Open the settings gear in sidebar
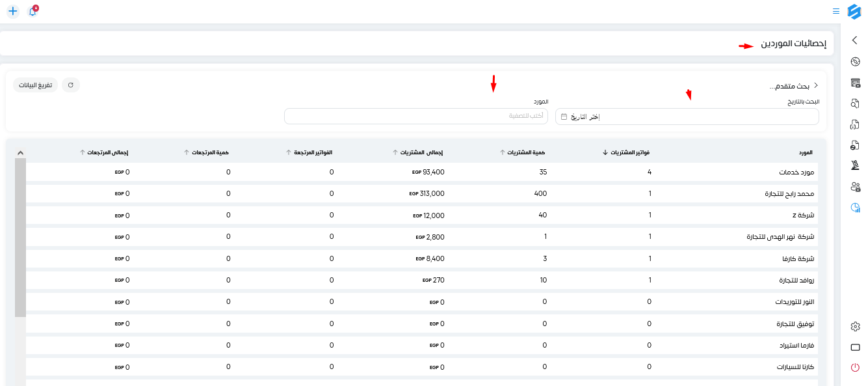The height and width of the screenshot is (386, 868). pyautogui.click(x=855, y=327)
